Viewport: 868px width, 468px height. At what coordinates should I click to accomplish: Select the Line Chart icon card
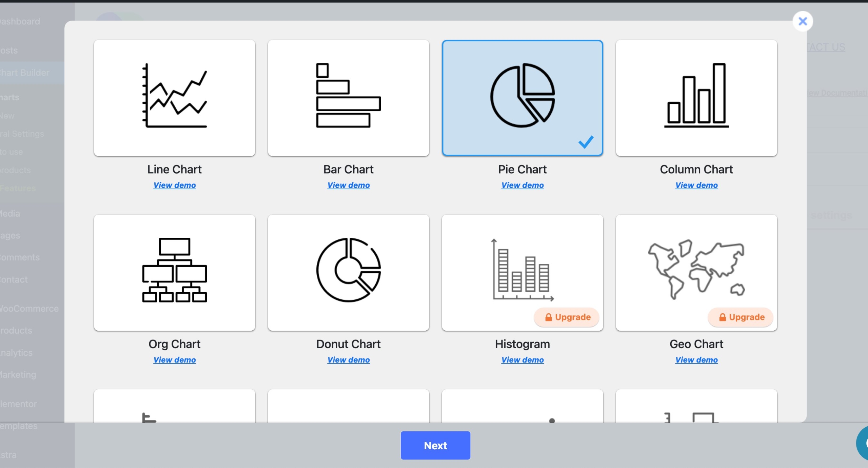point(174,98)
